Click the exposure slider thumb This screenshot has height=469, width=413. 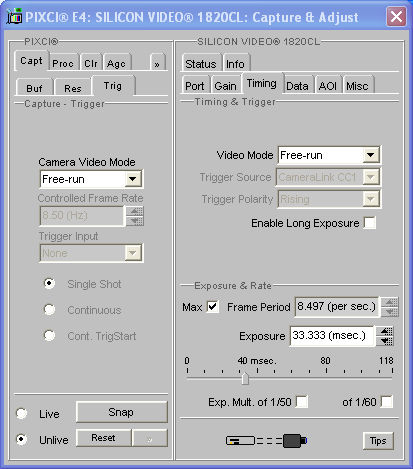[x=245, y=378]
